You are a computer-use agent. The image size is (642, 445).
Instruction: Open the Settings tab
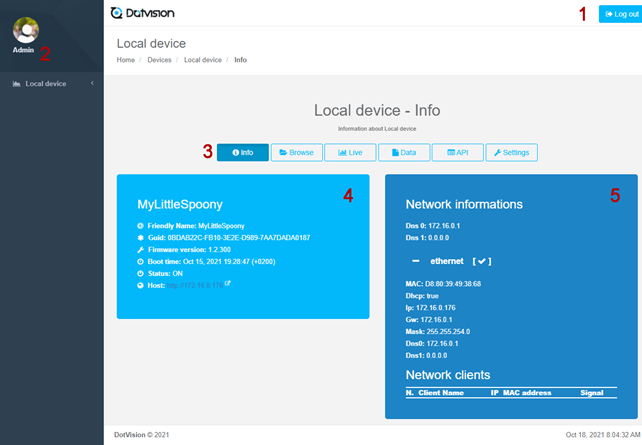tap(511, 153)
